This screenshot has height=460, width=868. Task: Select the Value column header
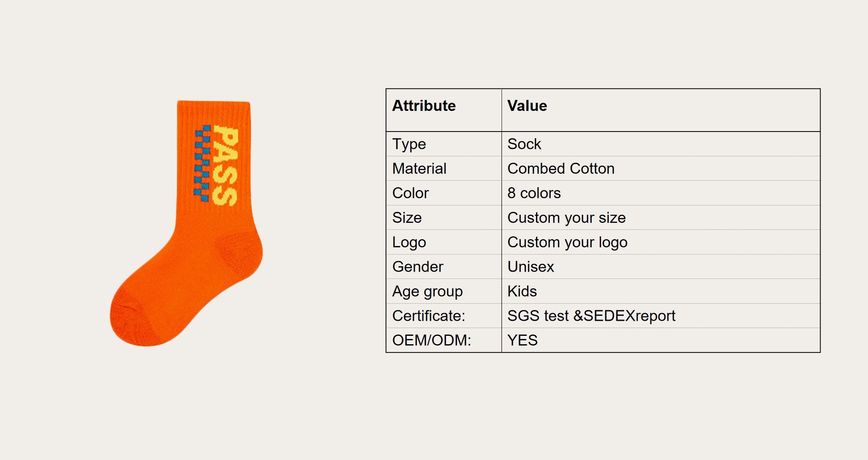coord(527,106)
